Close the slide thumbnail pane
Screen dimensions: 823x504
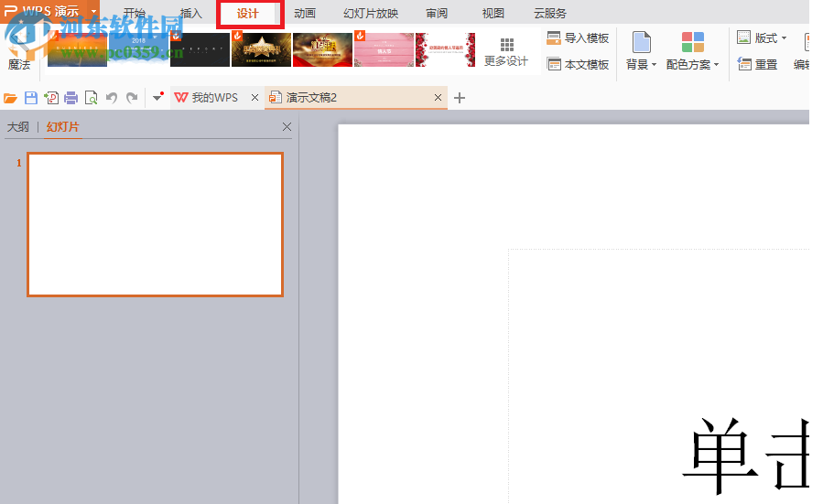(287, 127)
